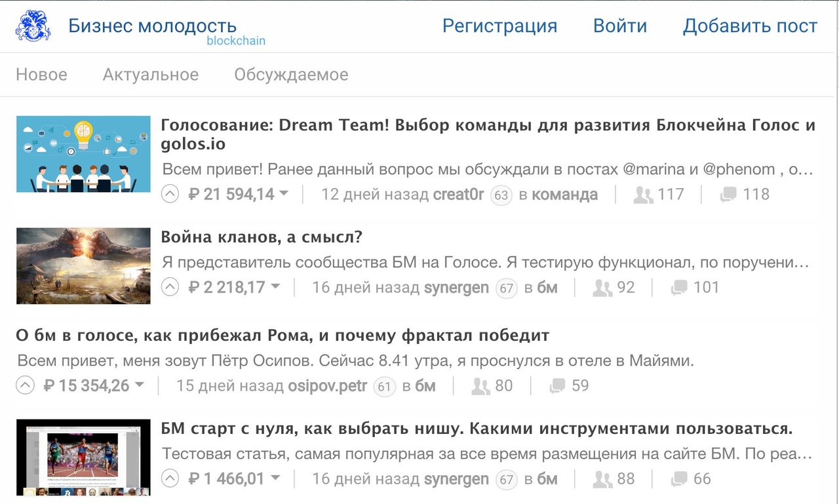This screenshot has height=504, width=839.
Task: Open БМ старт с нуля runners thumbnail
Action: tap(83, 457)
